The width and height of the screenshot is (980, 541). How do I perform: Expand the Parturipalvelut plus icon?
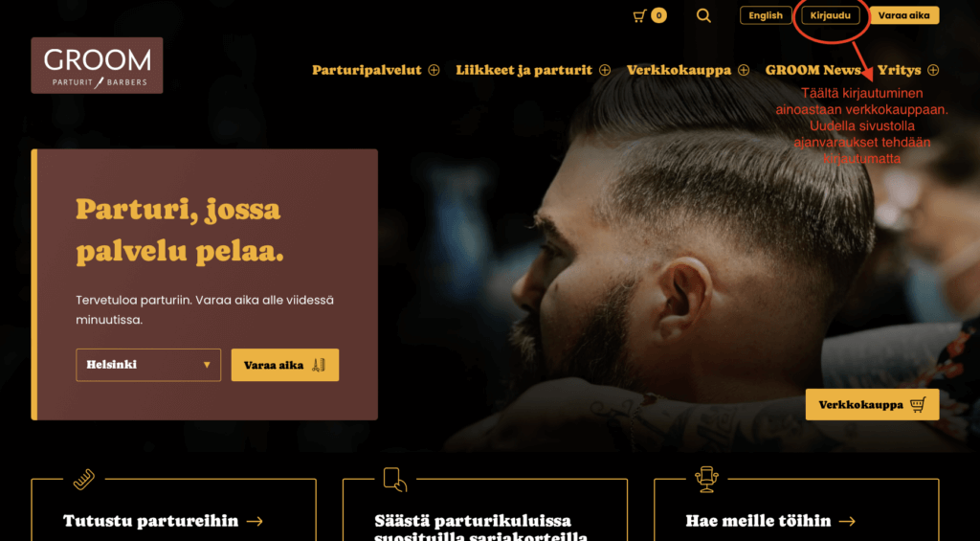point(434,70)
